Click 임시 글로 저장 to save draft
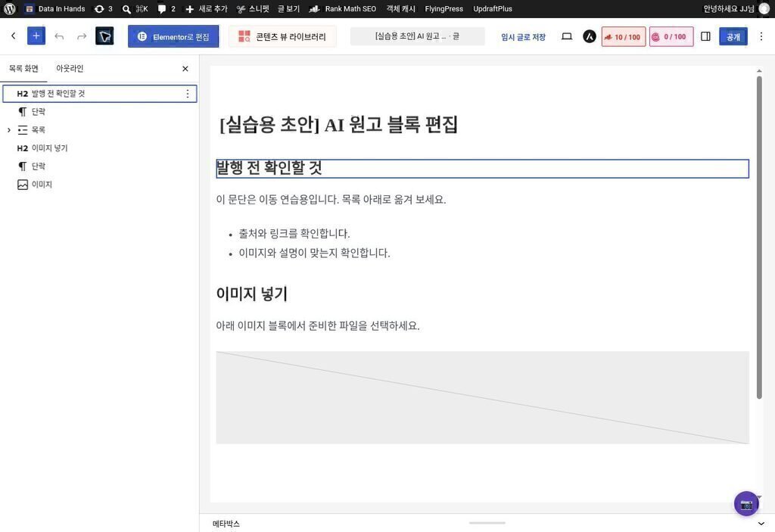 (x=523, y=36)
